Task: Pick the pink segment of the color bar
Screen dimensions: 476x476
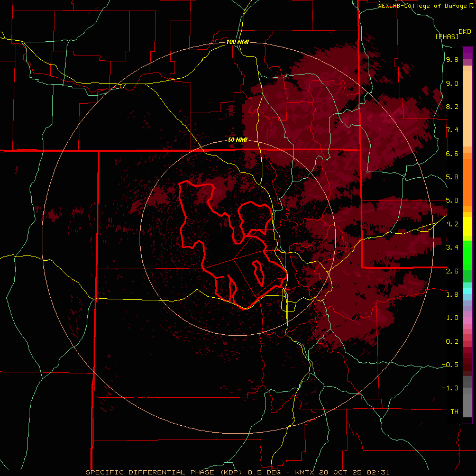Action: [467, 321]
